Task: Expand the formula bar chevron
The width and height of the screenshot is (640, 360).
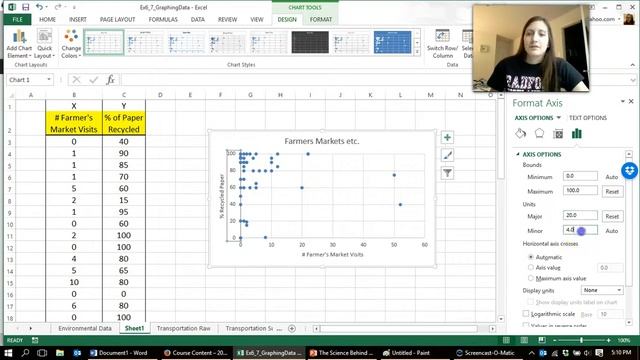Action: pos(632,80)
